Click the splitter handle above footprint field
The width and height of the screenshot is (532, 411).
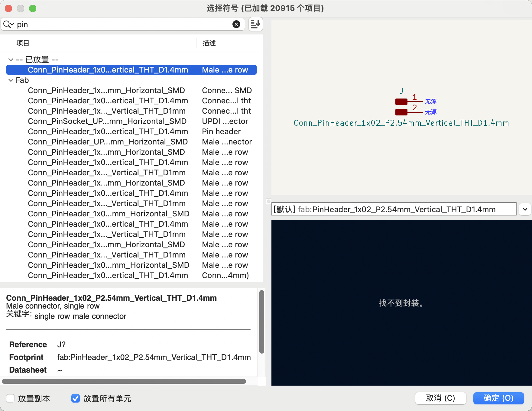[x=268, y=201]
